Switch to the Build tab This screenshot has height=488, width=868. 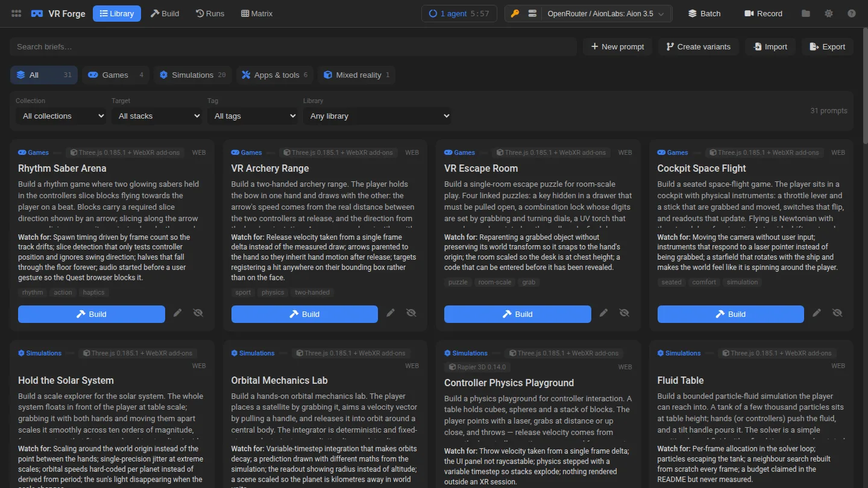pos(165,13)
